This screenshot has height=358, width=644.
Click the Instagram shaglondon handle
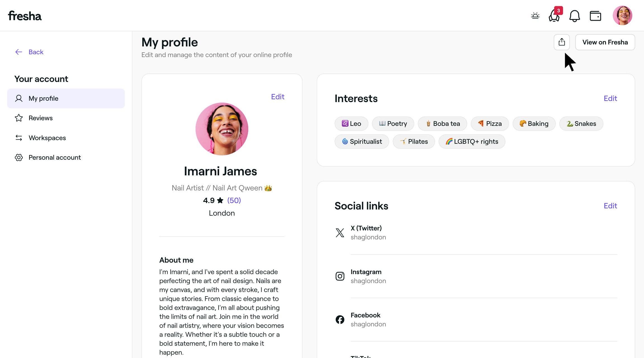pyautogui.click(x=368, y=281)
